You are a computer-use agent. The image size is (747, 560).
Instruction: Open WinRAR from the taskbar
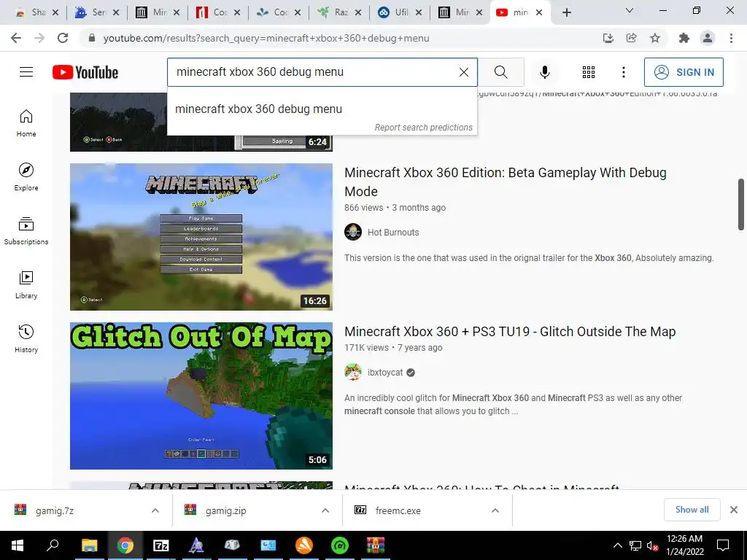point(376,545)
